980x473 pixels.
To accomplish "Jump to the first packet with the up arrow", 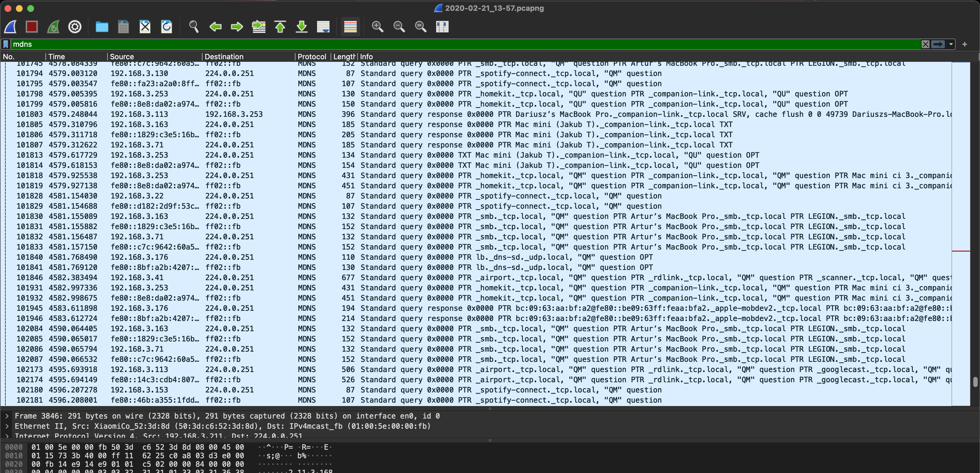I will [280, 27].
